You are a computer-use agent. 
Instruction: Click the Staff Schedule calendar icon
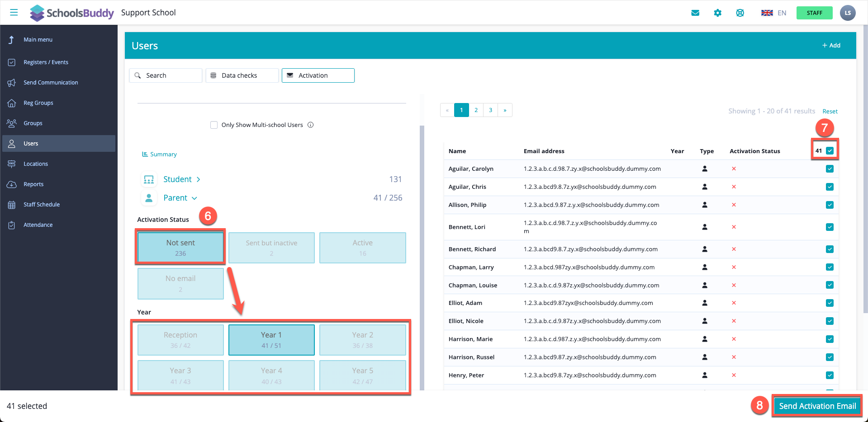[12, 205]
